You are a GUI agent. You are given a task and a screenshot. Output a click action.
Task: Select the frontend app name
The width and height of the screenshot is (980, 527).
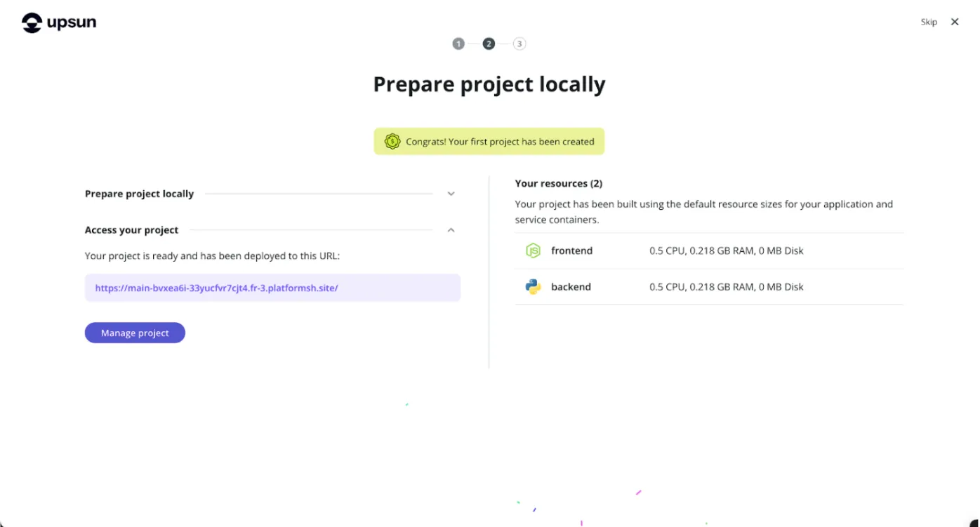tap(571, 251)
